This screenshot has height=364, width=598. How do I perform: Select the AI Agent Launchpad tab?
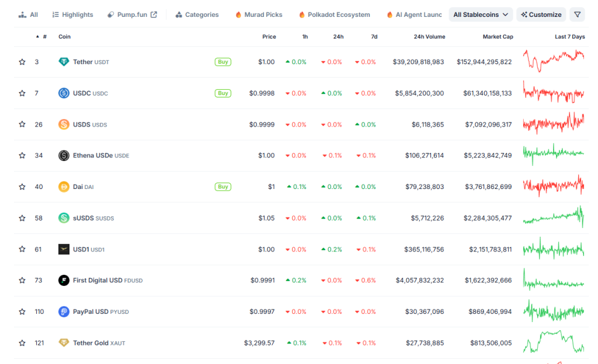(414, 15)
